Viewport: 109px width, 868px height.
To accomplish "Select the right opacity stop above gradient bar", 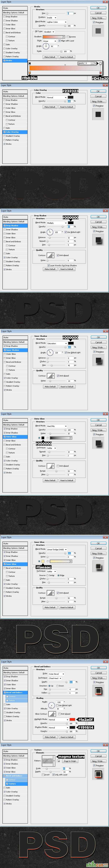I will (x=100, y=63).
